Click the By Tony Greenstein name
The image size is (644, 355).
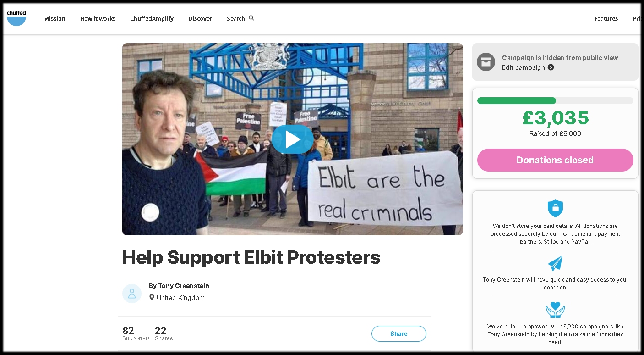coord(179,286)
